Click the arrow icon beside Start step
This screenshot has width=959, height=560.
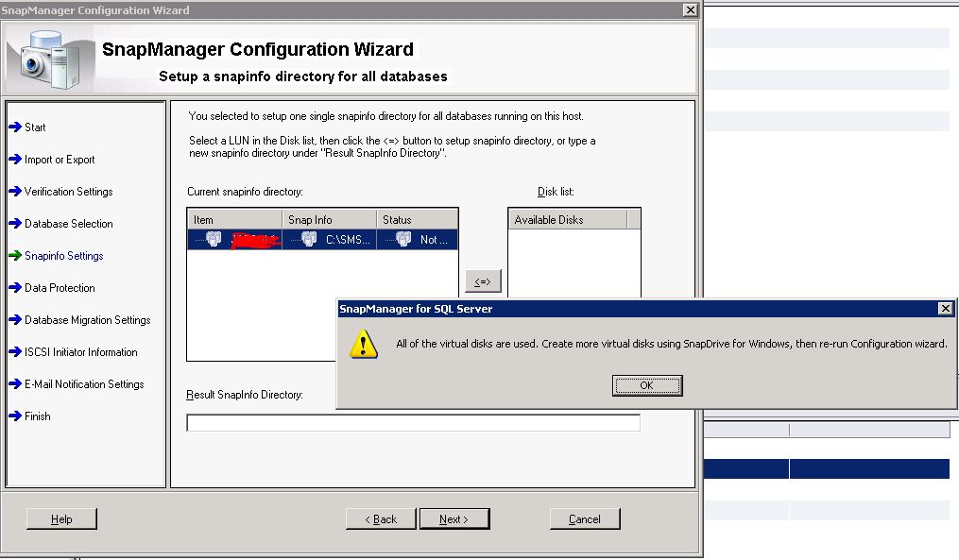(x=15, y=127)
